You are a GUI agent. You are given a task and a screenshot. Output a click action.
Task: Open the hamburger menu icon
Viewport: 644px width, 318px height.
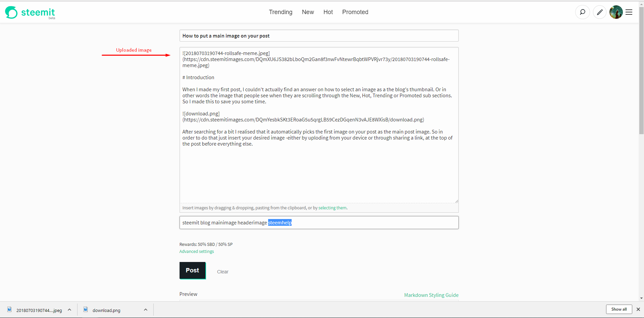pyautogui.click(x=629, y=12)
